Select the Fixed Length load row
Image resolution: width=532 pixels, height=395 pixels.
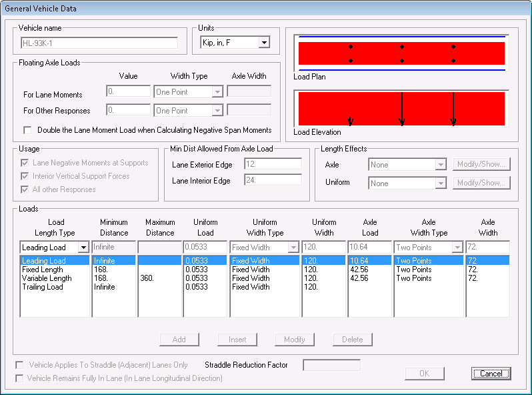[x=43, y=270]
